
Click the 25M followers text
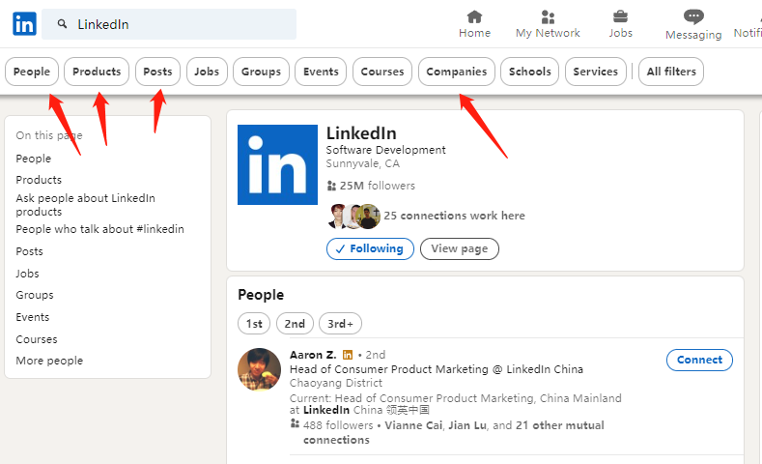click(x=377, y=186)
